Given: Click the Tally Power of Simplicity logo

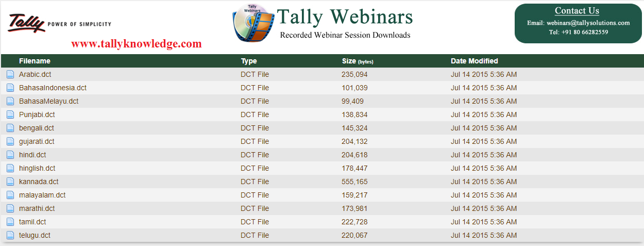Looking at the screenshot, I should pyautogui.click(x=59, y=23).
